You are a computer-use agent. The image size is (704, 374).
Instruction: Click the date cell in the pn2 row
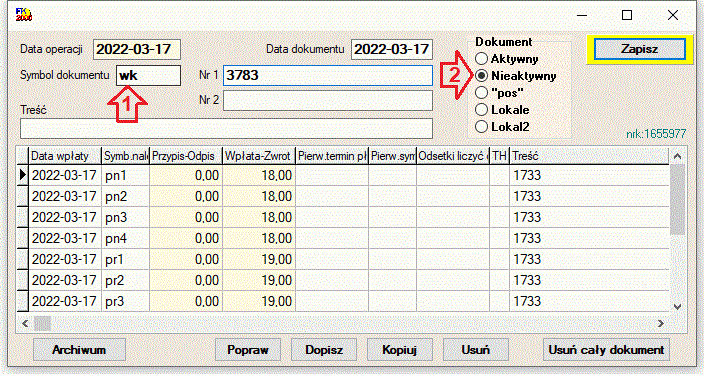pyautogui.click(x=65, y=196)
